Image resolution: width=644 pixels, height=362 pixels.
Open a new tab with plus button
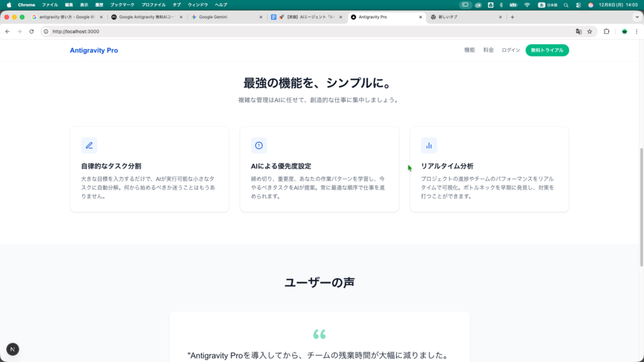(513, 17)
